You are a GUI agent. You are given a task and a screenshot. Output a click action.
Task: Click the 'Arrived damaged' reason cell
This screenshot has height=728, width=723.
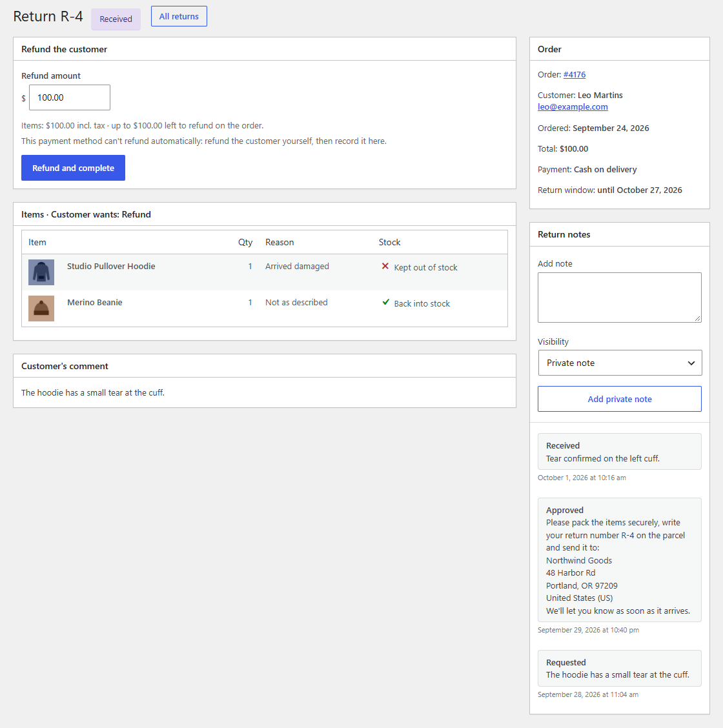(x=297, y=266)
